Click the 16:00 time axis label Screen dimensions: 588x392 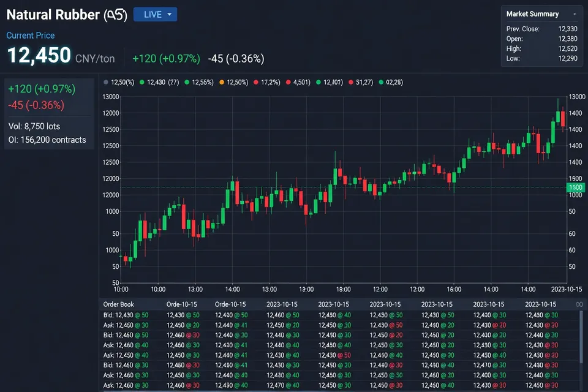pyautogui.click(x=454, y=289)
